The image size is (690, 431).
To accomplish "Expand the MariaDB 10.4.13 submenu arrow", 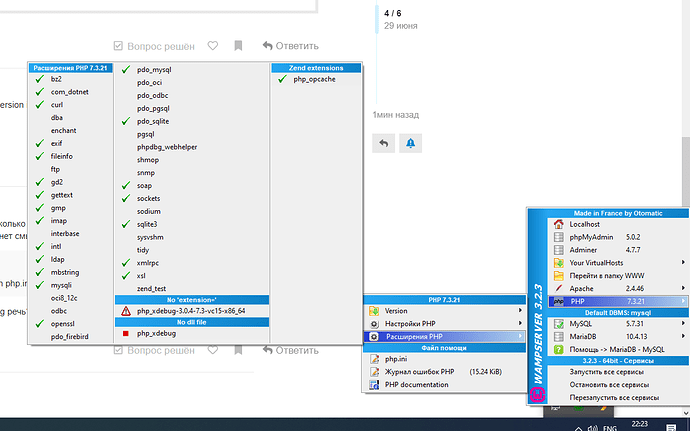I will coord(683,336).
